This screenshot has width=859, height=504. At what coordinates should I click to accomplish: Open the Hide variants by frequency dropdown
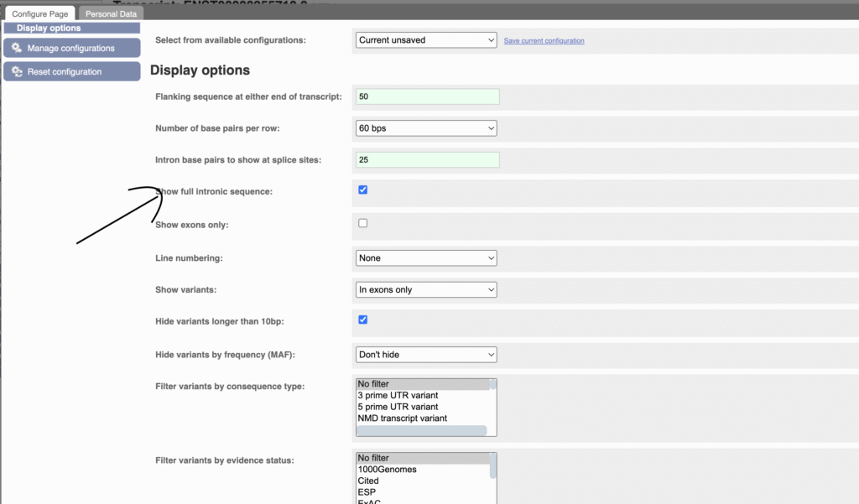click(x=426, y=355)
